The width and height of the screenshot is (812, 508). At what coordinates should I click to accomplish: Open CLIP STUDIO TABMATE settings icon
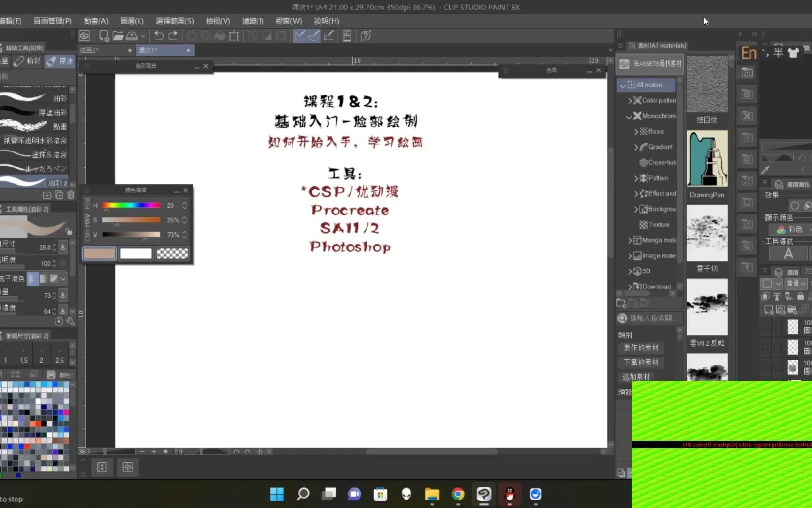tap(347, 36)
